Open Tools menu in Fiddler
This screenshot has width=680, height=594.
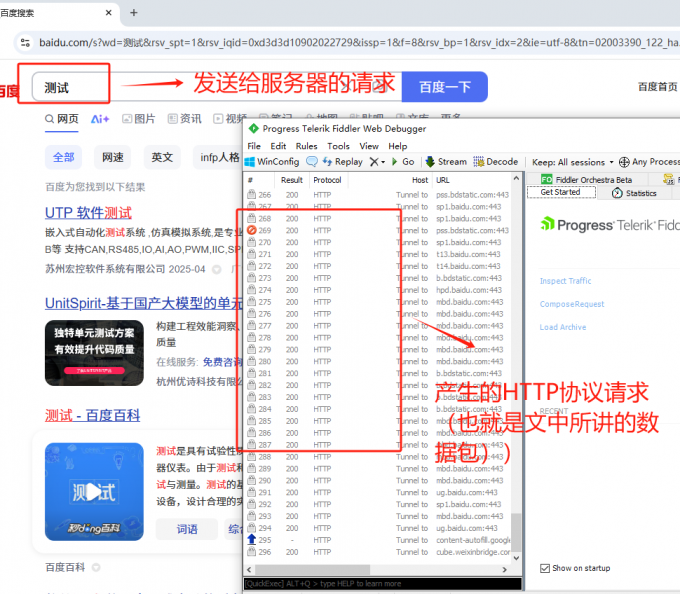(x=338, y=146)
